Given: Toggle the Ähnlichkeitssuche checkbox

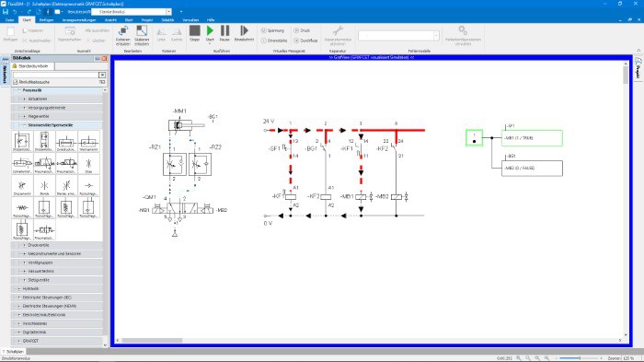Looking at the screenshot, I should [16, 82].
